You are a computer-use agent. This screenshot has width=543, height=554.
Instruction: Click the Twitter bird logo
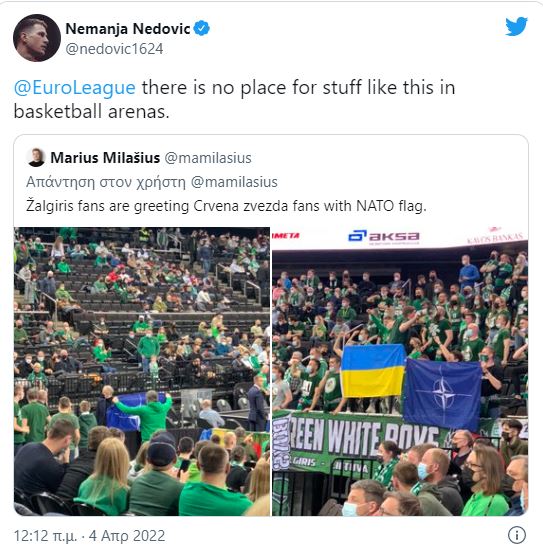516,26
